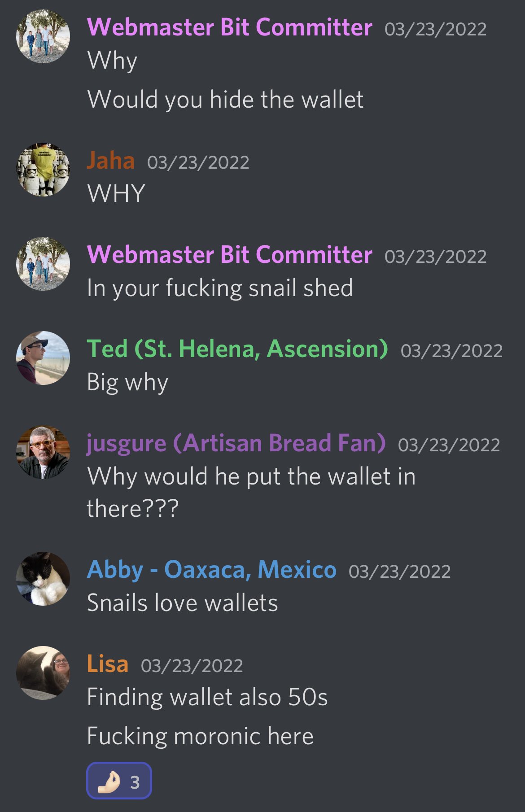
Task: Click the timestamp beside Lisa's name
Action: click(x=192, y=666)
